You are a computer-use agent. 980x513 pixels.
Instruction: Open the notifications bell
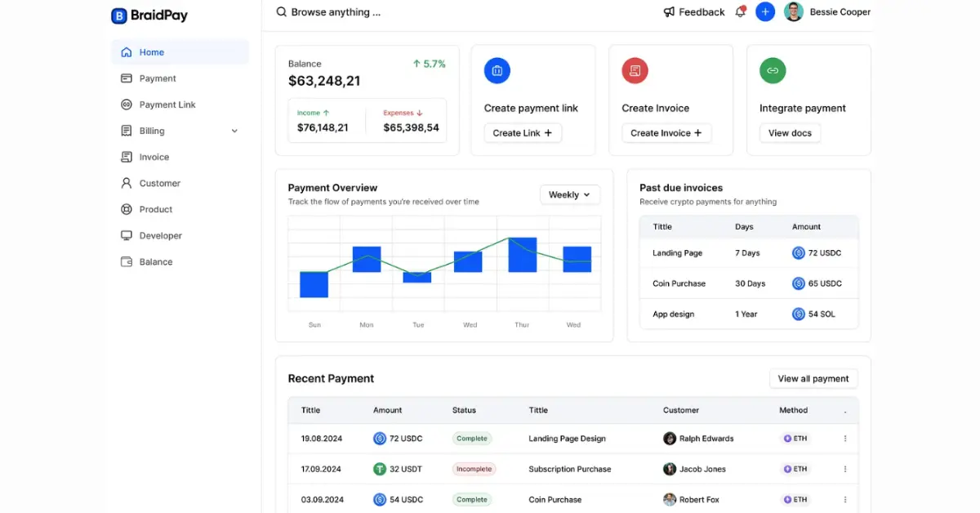coord(740,11)
